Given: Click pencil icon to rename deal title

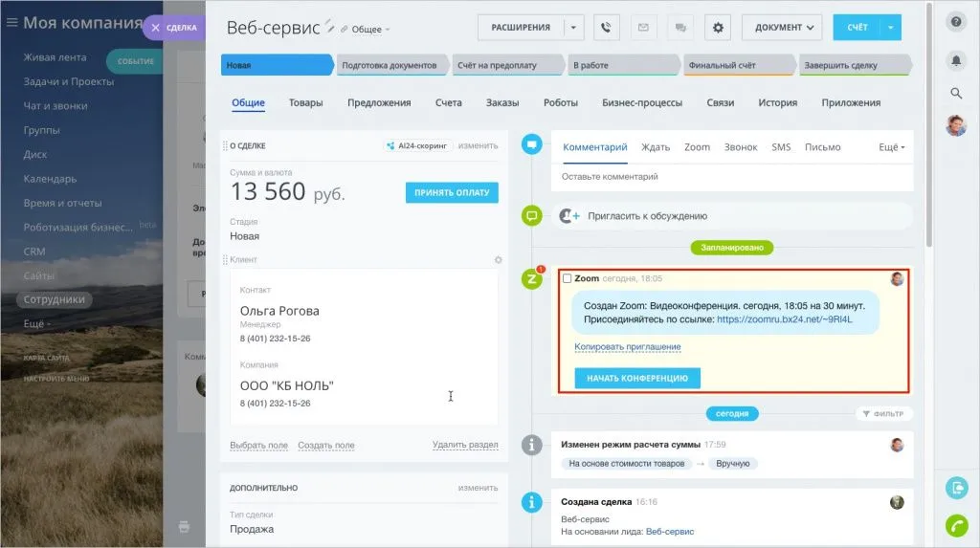Looking at the screenshot, I should click(330, 26).
